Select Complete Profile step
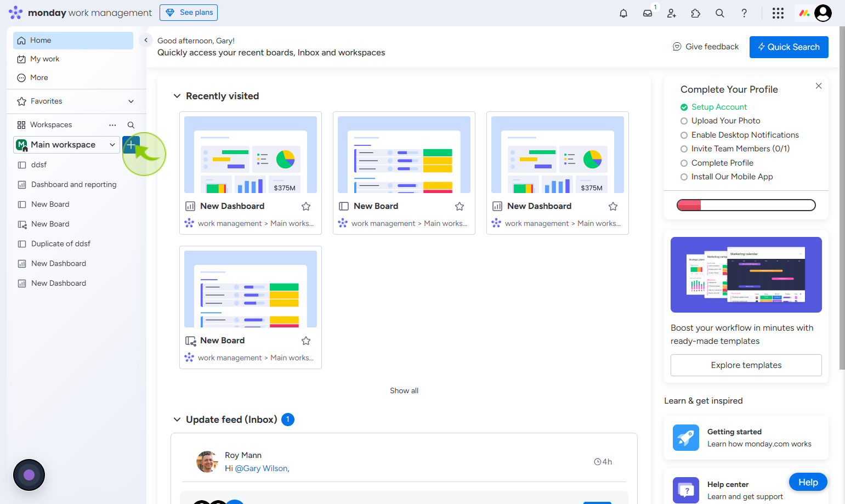The image size is (845, 504). (x=717, y=163)
